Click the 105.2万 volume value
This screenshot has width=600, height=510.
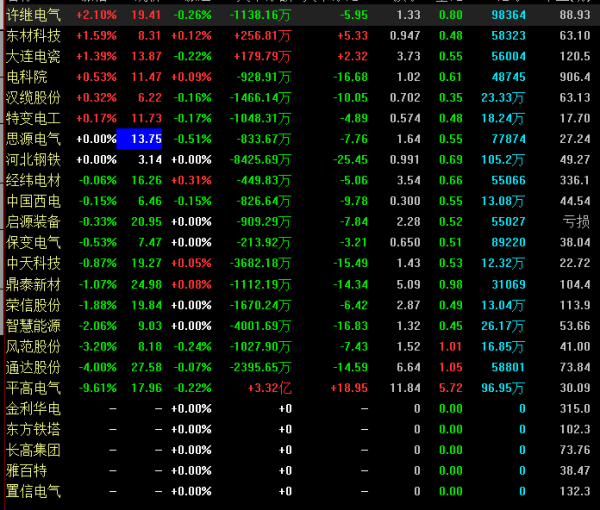[x=503, y=160]
